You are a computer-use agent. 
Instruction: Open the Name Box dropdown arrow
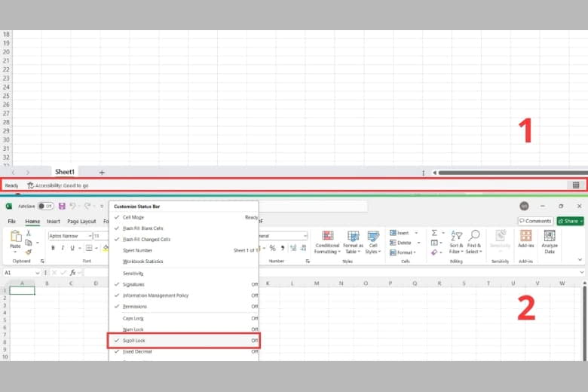tap(37, 272)
